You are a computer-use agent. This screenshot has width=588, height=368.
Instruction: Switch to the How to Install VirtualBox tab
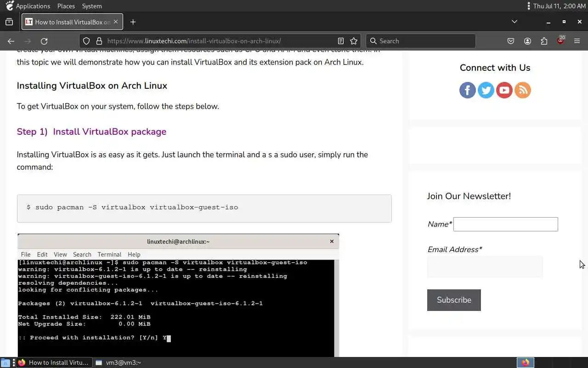72,22
